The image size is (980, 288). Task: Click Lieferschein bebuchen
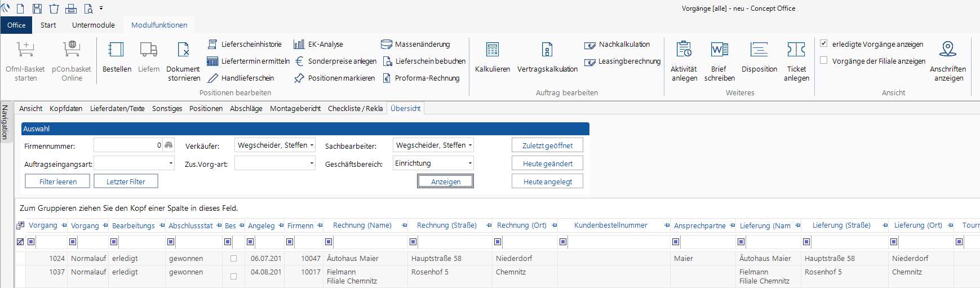pyautogui.click(x=424, y=61)
